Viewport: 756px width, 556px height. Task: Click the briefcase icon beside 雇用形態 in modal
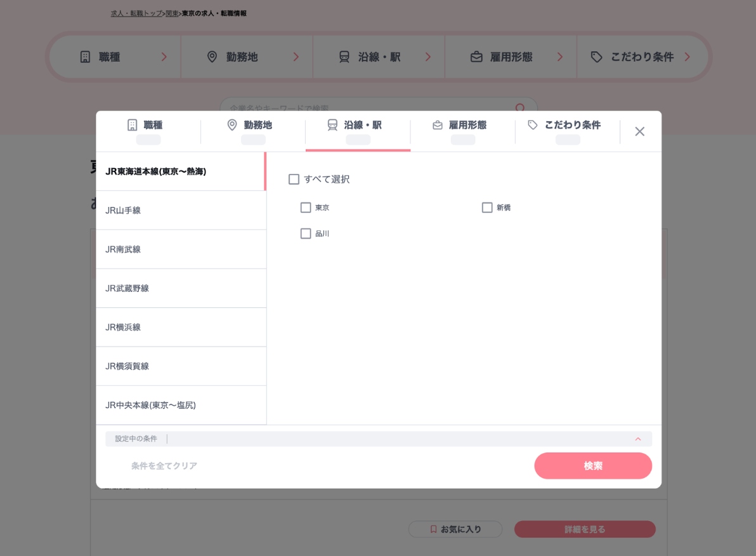point(438,125)
